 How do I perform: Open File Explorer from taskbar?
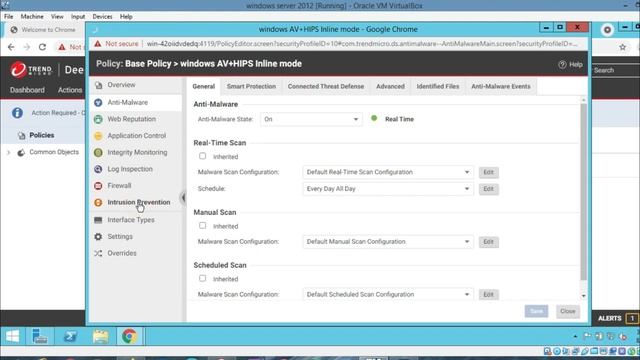(100, 337)
